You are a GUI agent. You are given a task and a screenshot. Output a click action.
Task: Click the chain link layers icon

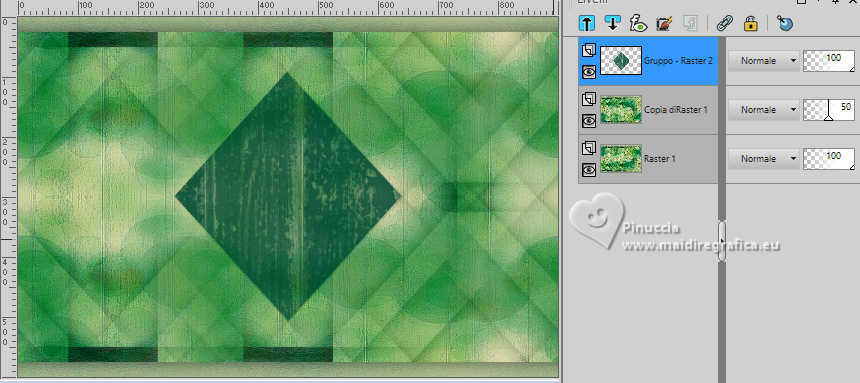[x=725, y=23]
